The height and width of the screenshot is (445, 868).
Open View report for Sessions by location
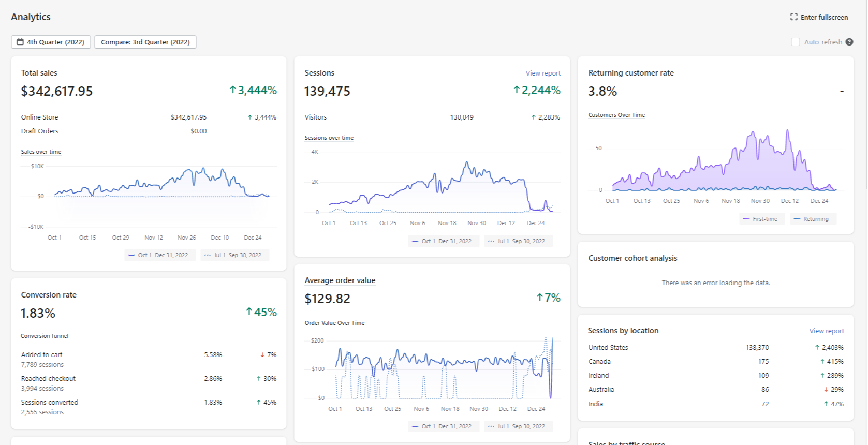827,331
